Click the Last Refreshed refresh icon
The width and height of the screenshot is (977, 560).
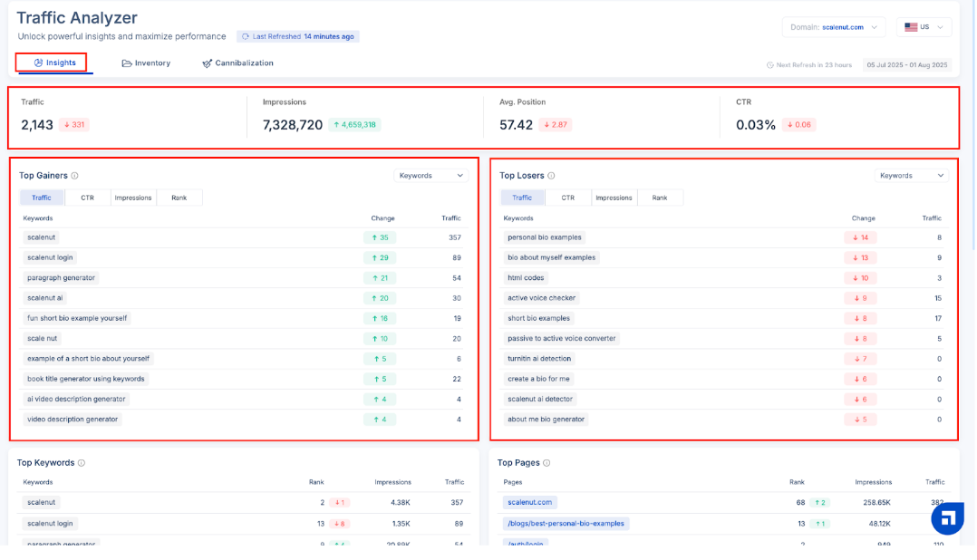[246, 37]
